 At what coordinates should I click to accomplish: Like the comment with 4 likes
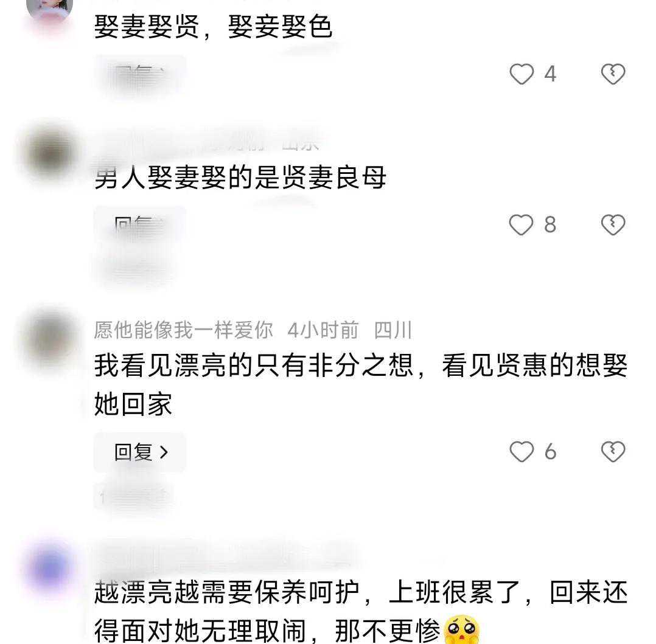point(522,74)
